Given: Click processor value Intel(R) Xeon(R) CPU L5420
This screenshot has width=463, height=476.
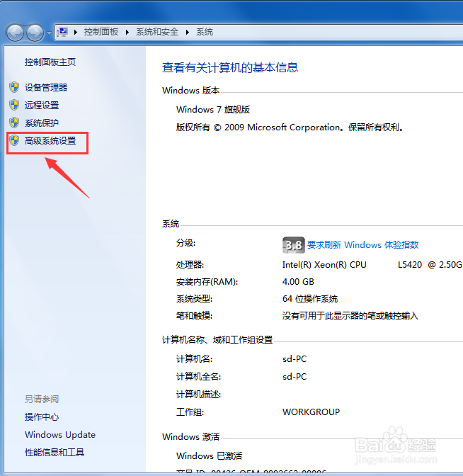Looking at the screenshot, I should tap(372, 265).
